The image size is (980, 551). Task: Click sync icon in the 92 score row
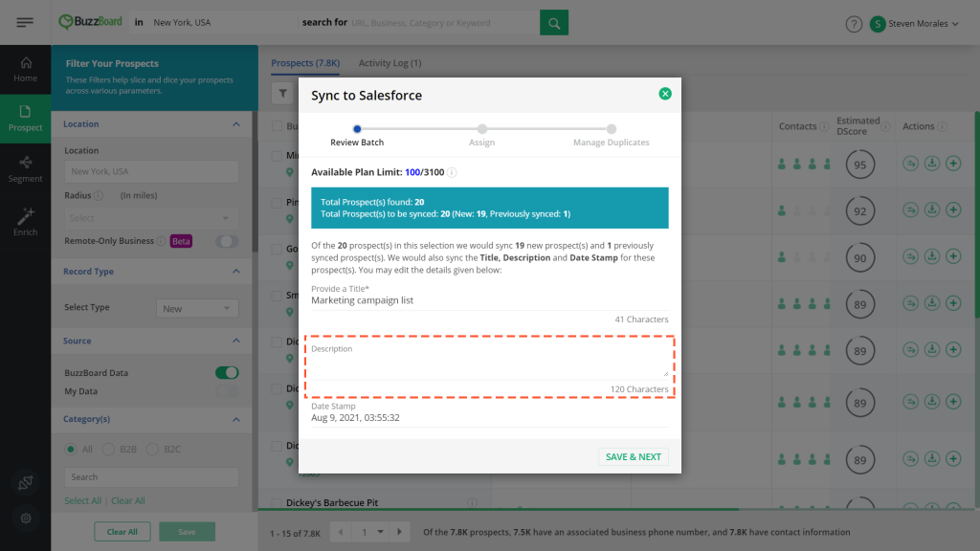(x=911, y=209)
